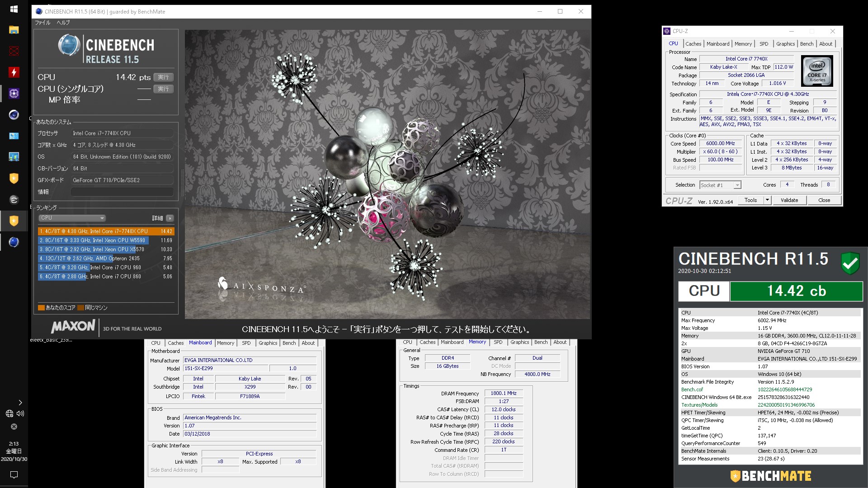Click the red lightning bolt taskbar icon
This screenshot has width=868, height=488.
point(14,72)
